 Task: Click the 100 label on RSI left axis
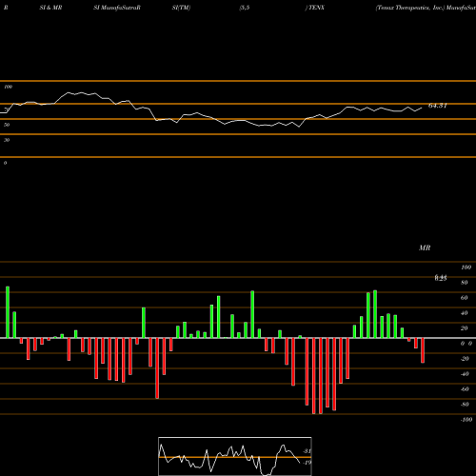coord(8,87)
